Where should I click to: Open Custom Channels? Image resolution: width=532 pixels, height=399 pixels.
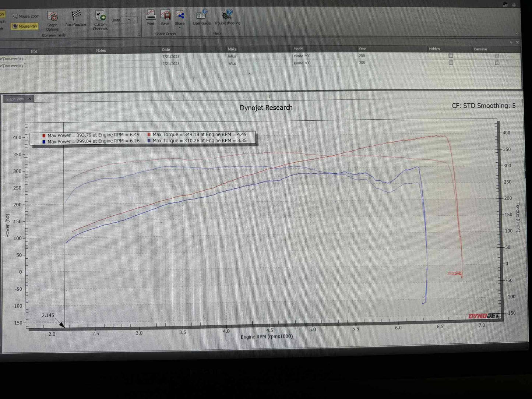pyautogui.click(x=100, y=20)
